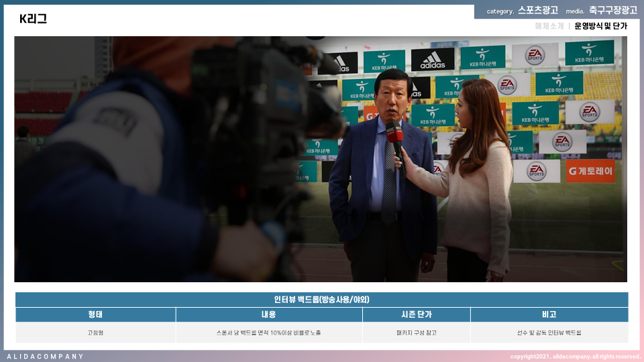The image size is (644, 362).
Task: Click the 축구구장광고 media label
Action: pos(612,11)
